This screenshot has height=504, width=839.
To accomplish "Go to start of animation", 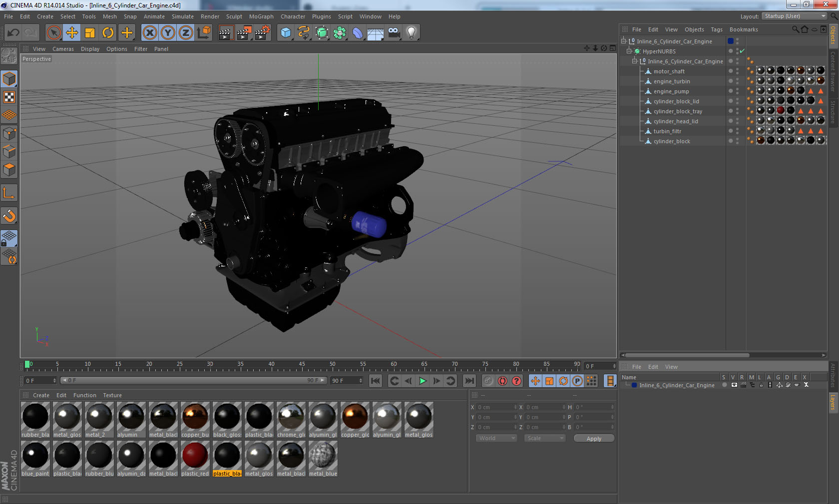I will (376, 381).
